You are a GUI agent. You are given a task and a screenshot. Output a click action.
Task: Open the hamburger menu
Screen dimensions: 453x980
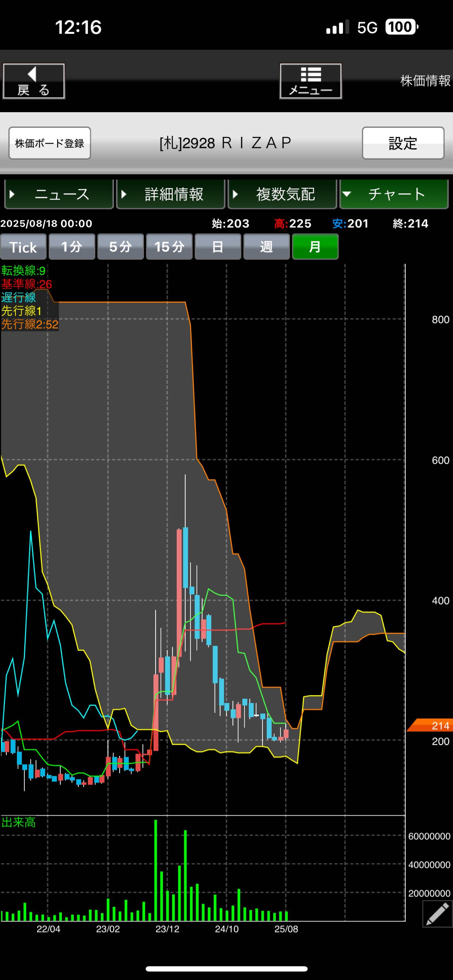(310, 81)
